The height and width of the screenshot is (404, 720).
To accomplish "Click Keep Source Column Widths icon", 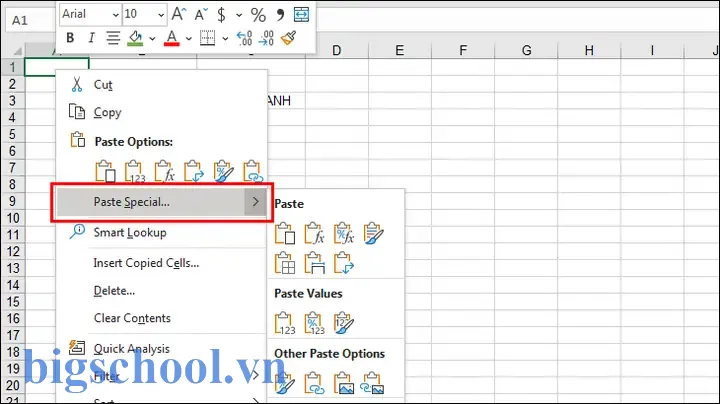I will [x=315, y=263].
